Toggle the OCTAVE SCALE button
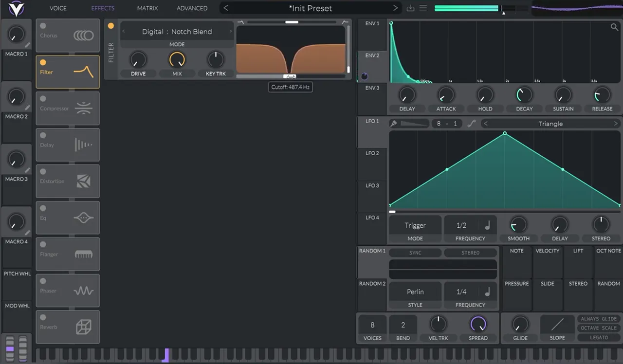The width and height of the screenshot is (623, 364). click(599, 328)
